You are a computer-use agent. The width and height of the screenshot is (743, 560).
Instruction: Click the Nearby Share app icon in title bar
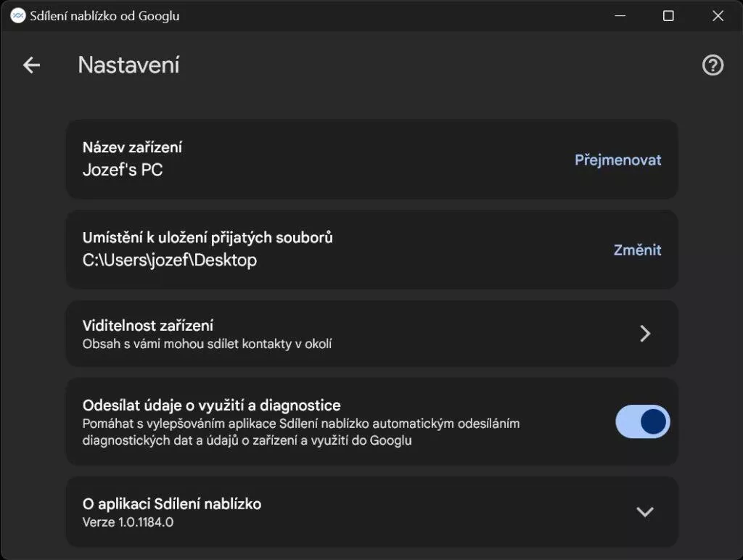17,16
